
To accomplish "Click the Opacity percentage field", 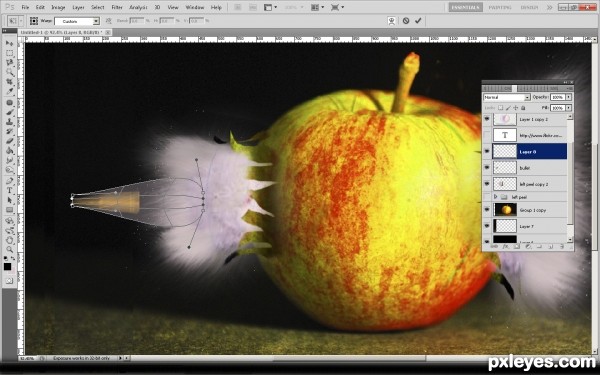I will [x=558, y=97].
